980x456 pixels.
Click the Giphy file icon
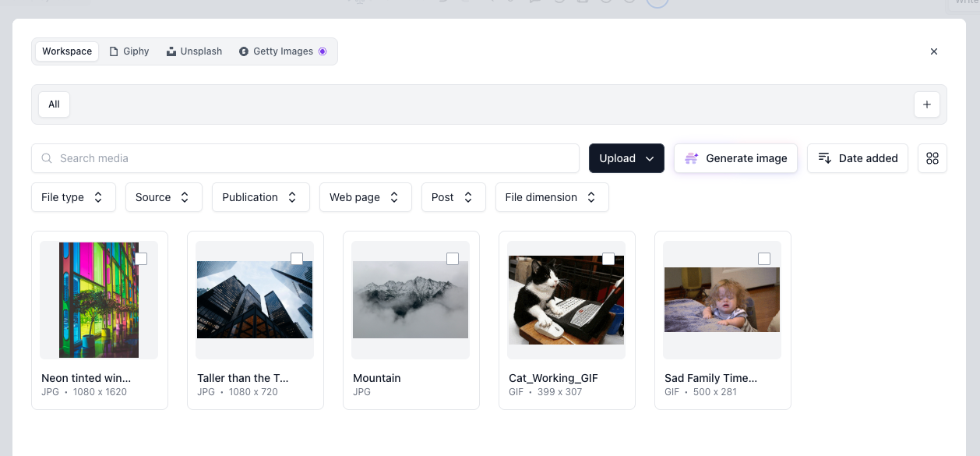[115, 51]
